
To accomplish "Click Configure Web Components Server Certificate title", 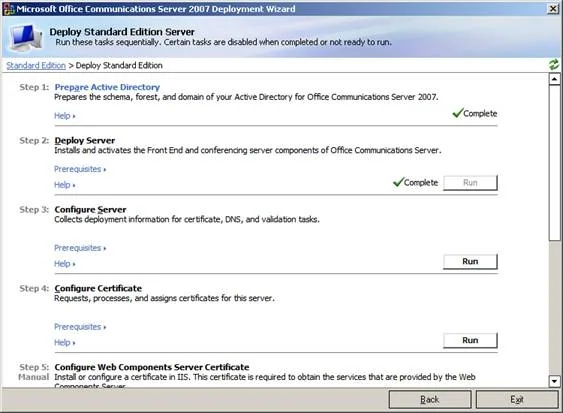I will (152, 367).
